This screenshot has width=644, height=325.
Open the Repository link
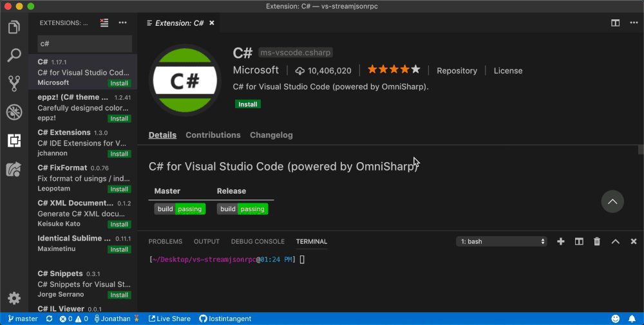[457, 71]
